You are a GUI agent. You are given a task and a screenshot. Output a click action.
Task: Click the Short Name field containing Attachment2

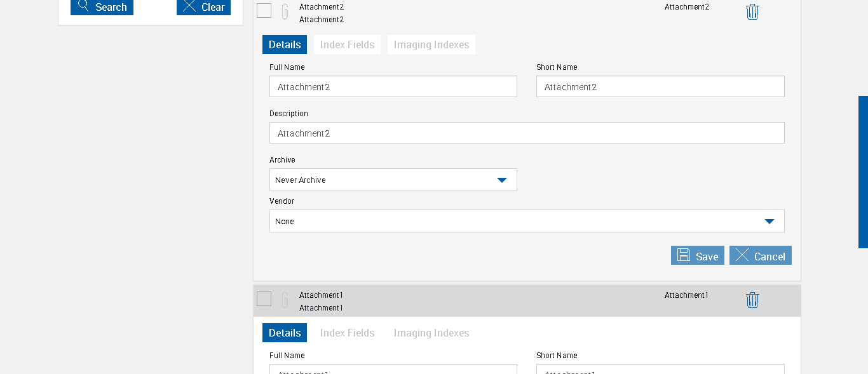click(x=660, y=87)
